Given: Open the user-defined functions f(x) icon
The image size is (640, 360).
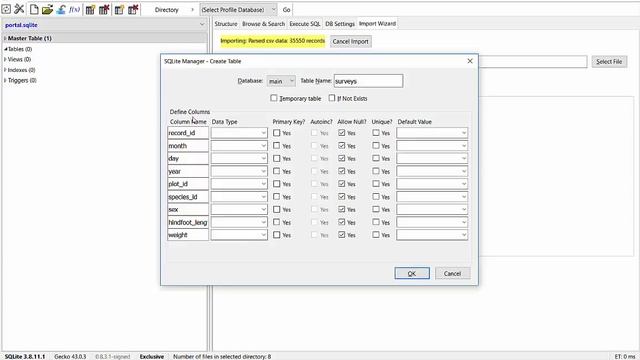Looking at the screenshot, I should [74, 9].
